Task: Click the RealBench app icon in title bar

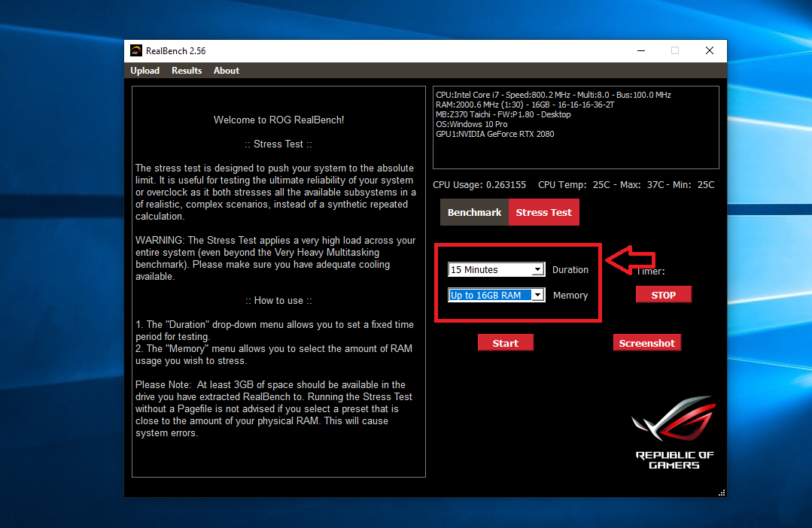Action: click(x=136, y=50)
